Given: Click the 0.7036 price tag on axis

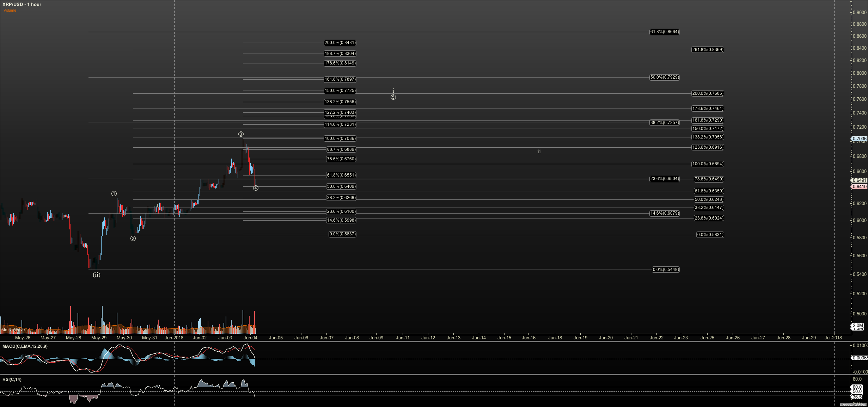Looking at the screenshot, I should [x=860, y=138].
